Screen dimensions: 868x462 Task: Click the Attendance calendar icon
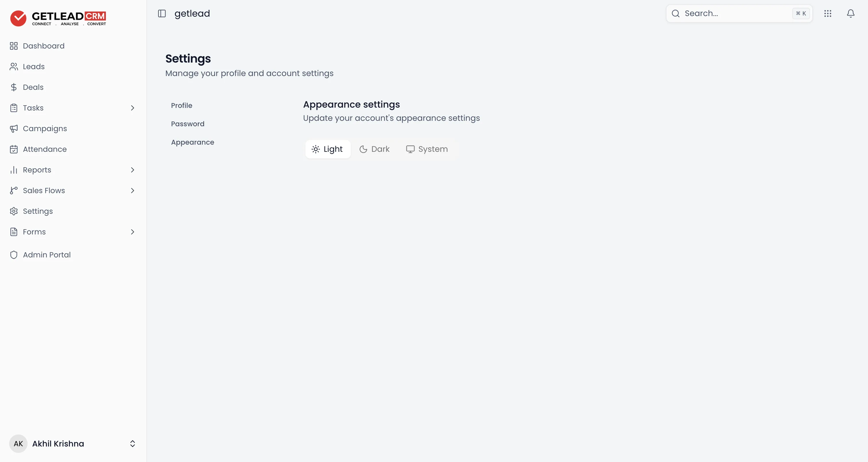(13, 149)
